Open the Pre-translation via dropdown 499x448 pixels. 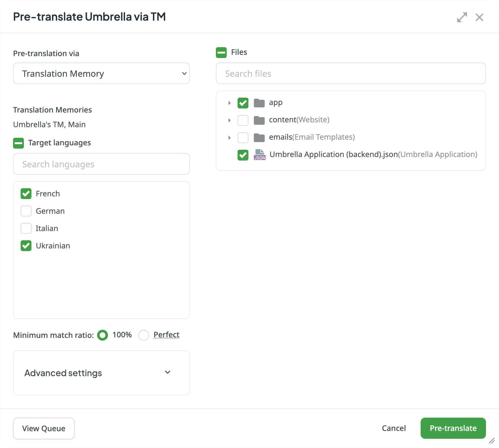pos(101,73)
